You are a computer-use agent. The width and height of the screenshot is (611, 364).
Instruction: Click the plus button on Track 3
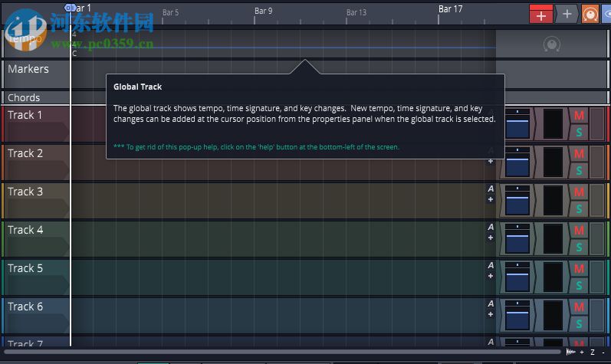[x=491, y=199]
